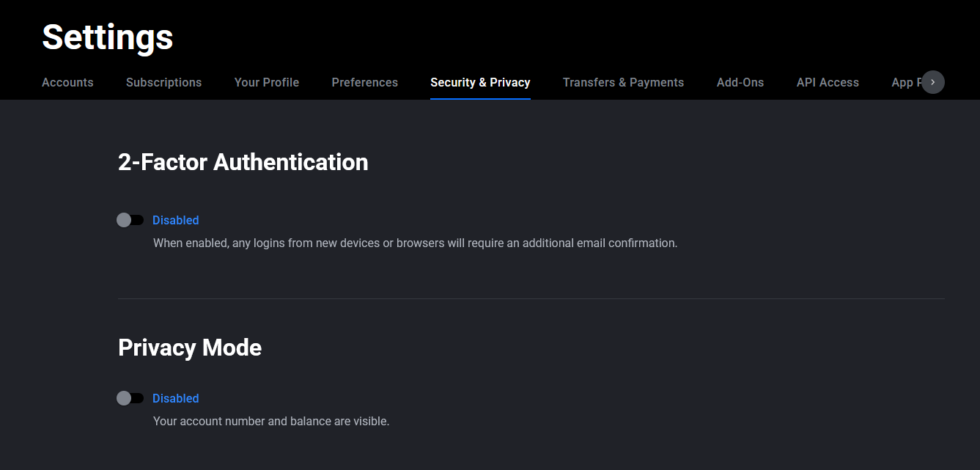Enable the 2-Factor Authentication toggle

(x=130, y=220)
